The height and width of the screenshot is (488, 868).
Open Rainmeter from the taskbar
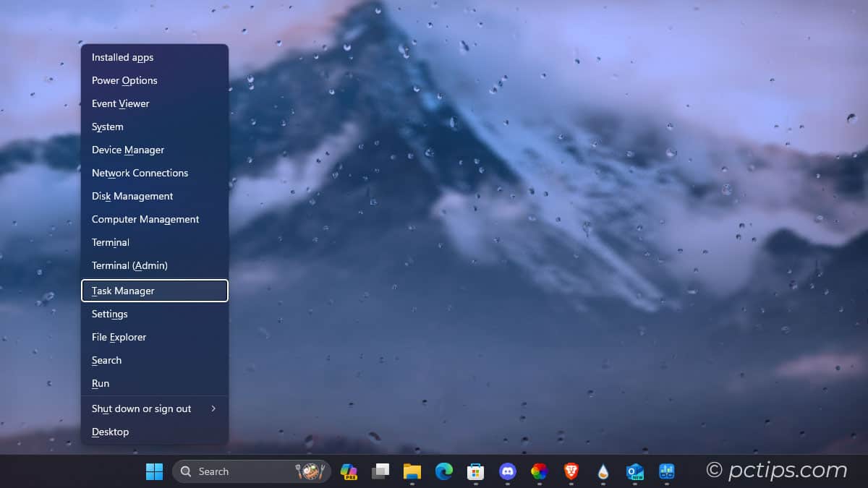click(603, 471)
